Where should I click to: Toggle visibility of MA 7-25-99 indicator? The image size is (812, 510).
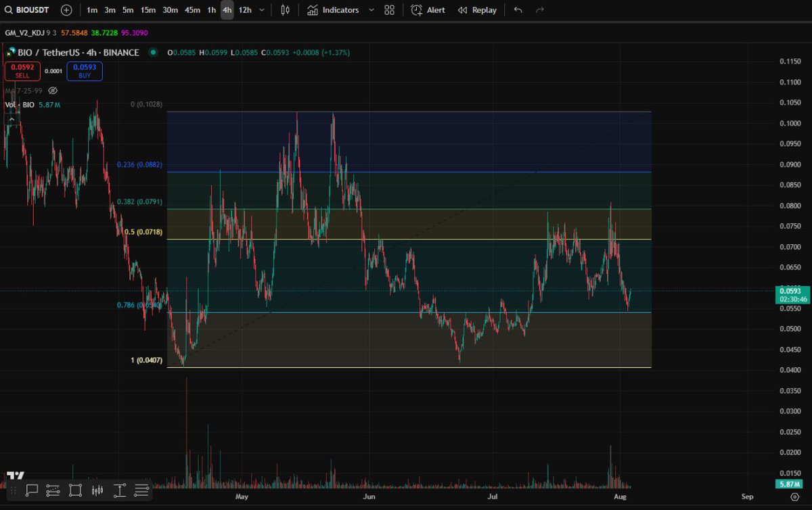point(53,90)
